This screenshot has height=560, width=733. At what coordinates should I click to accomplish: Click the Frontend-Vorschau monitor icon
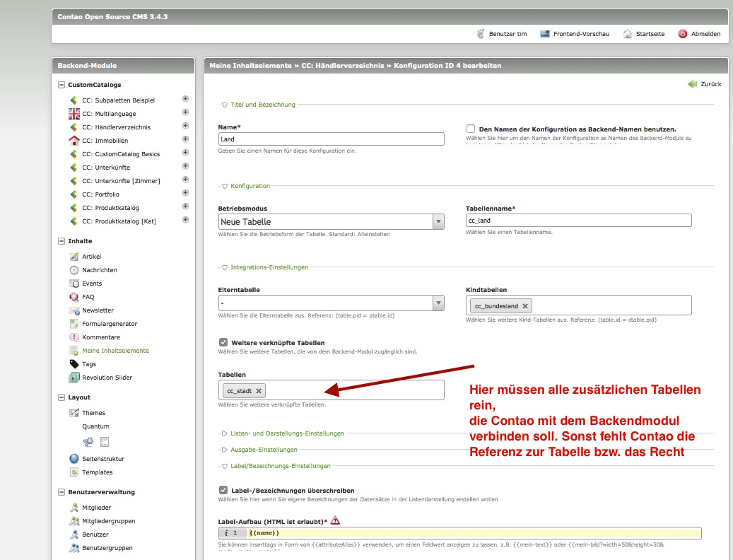545,34
